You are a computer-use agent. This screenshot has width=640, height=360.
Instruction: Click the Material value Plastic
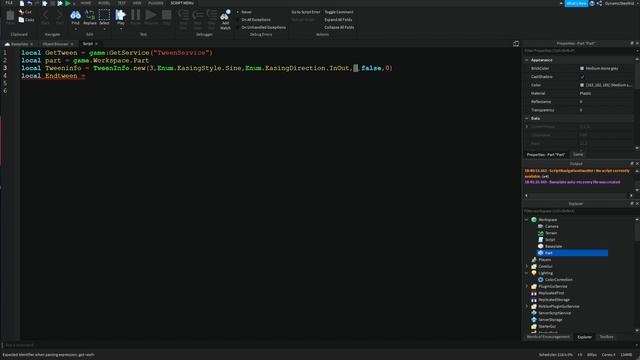(x=585, y=93)
